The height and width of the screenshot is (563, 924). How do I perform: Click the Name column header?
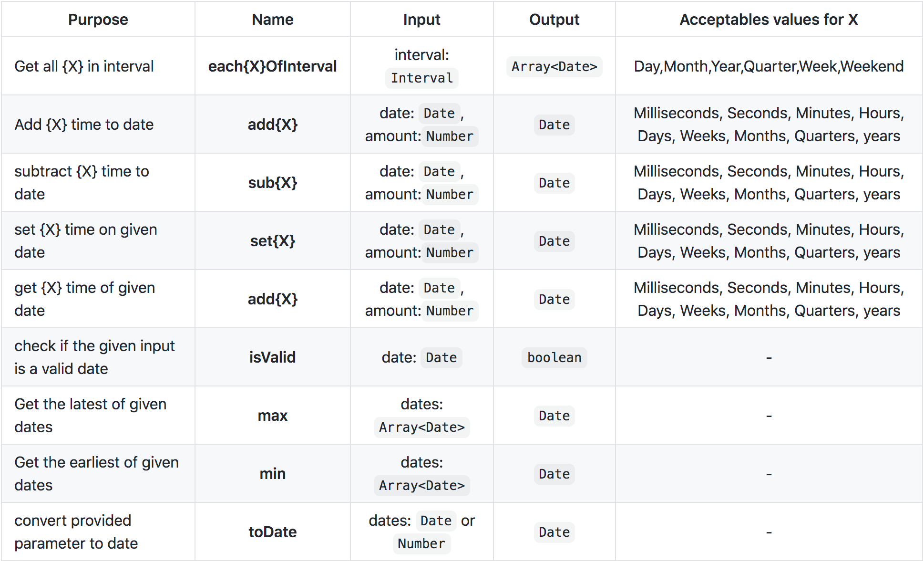tap(272, 20)
